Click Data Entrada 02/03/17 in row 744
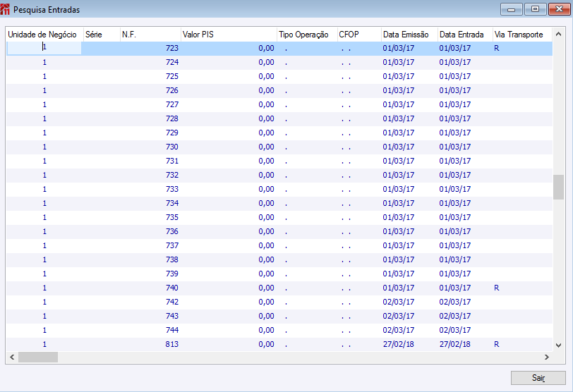Screen dimensions: 573x392 click(x=455, y=331)
